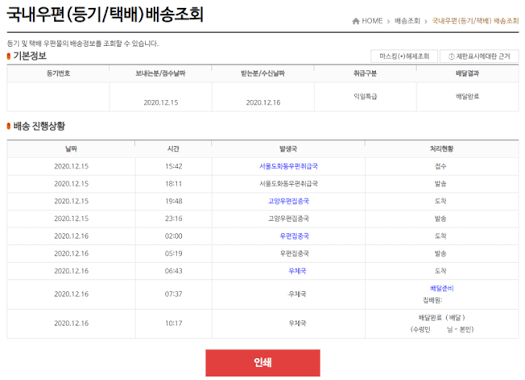Screen dimensions: 525x380
Task: Click the 06:43 time cell
Action: click(x=173, y=271)
